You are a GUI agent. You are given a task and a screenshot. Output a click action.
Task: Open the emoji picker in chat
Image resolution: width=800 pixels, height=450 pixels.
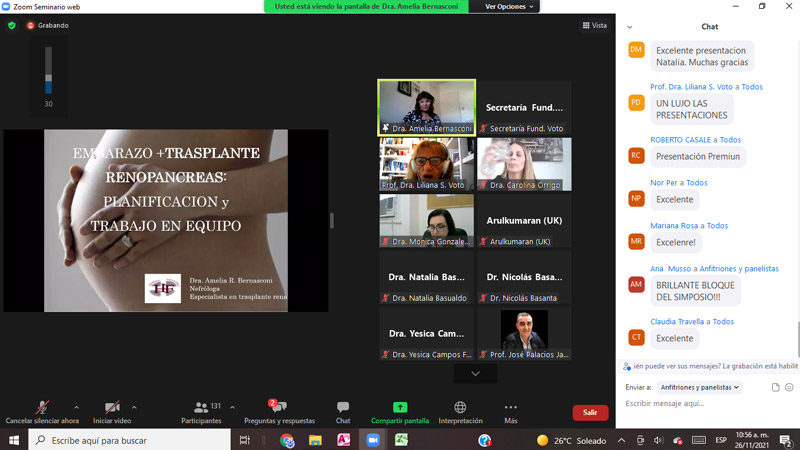click(789, 387)
